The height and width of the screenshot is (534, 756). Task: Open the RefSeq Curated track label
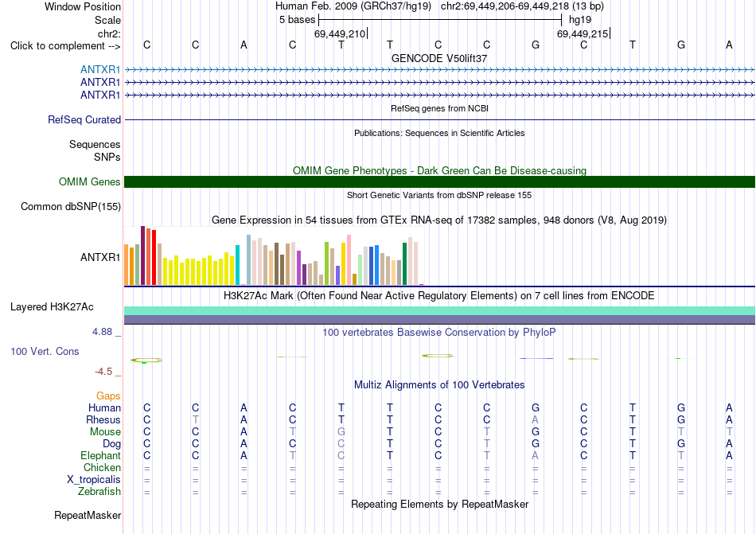pos(84,119)
